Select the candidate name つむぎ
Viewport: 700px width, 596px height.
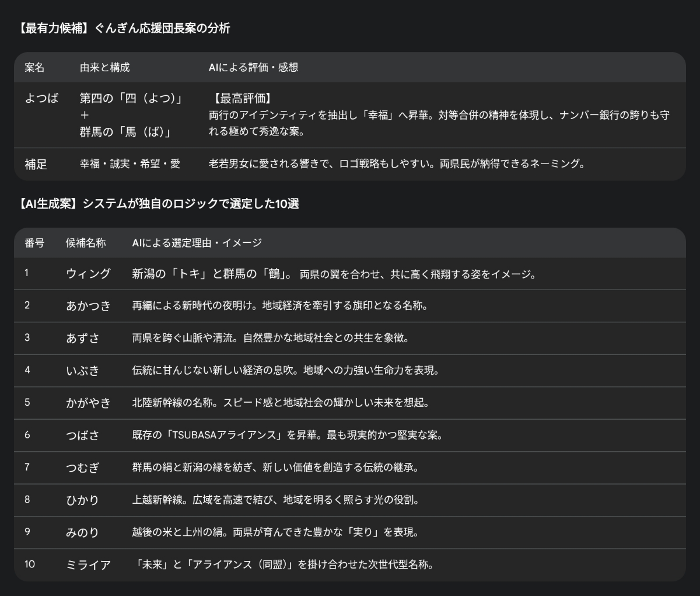pyautogui.click(x=84, y=468)
